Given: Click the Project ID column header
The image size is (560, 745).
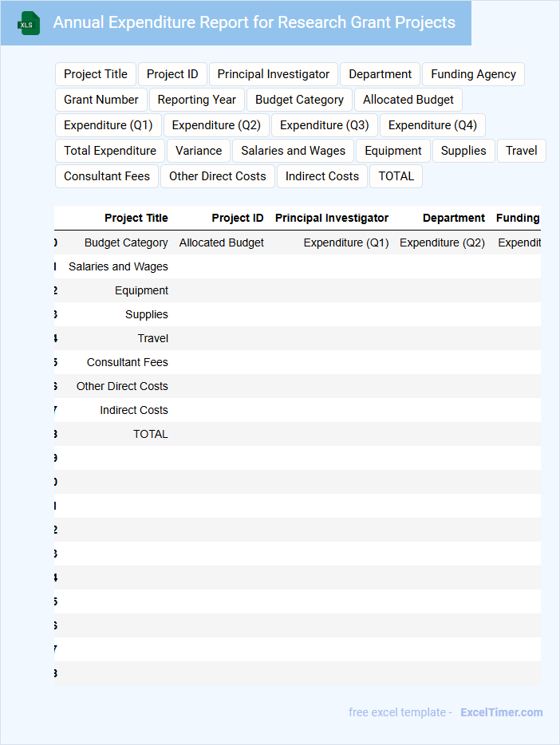Looking at the screenshot, I should pyautogui.click(x=238, y=218).
